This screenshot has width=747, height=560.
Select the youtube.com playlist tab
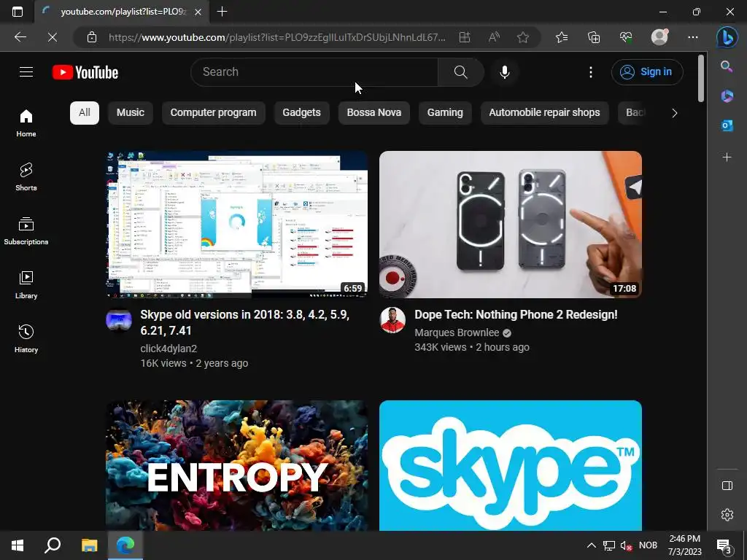tap(123, 12)
